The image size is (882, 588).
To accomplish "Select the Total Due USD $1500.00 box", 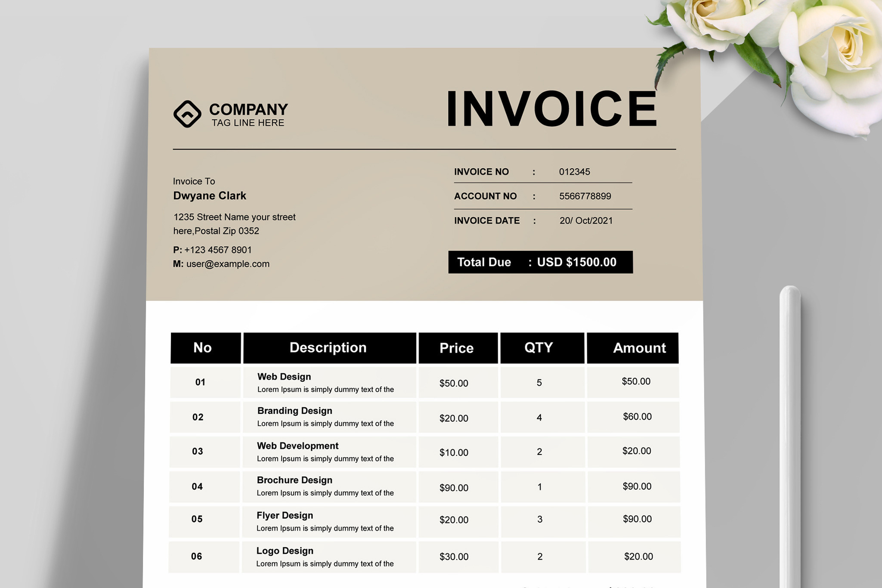I will pyautogui.click(x=540, y=262).
